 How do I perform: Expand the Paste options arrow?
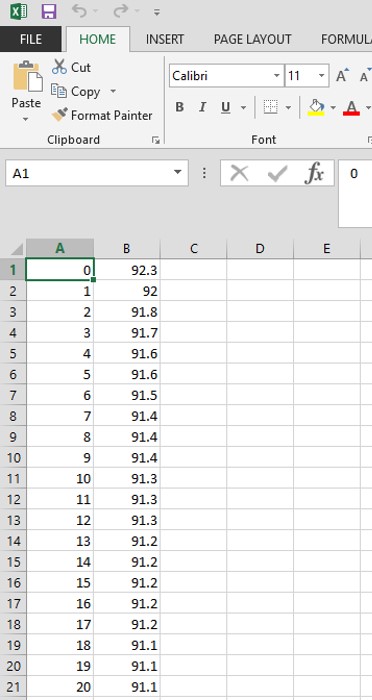coord(26,119)
